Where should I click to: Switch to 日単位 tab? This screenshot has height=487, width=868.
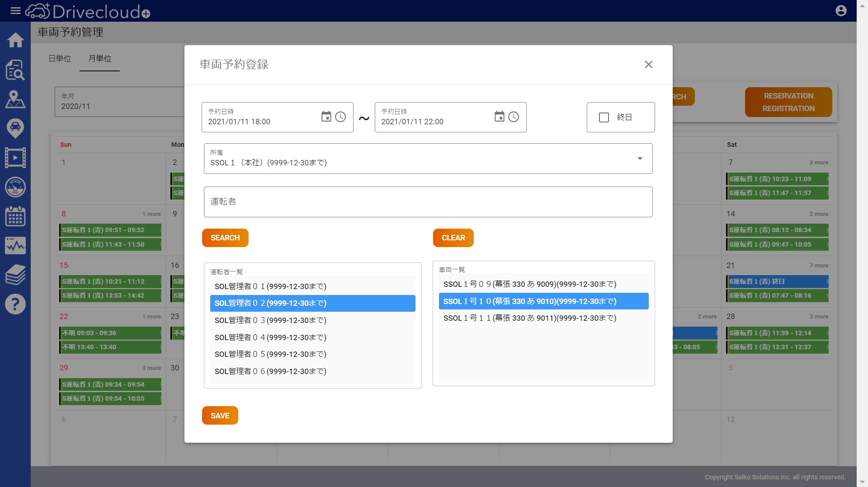(60, 59)
